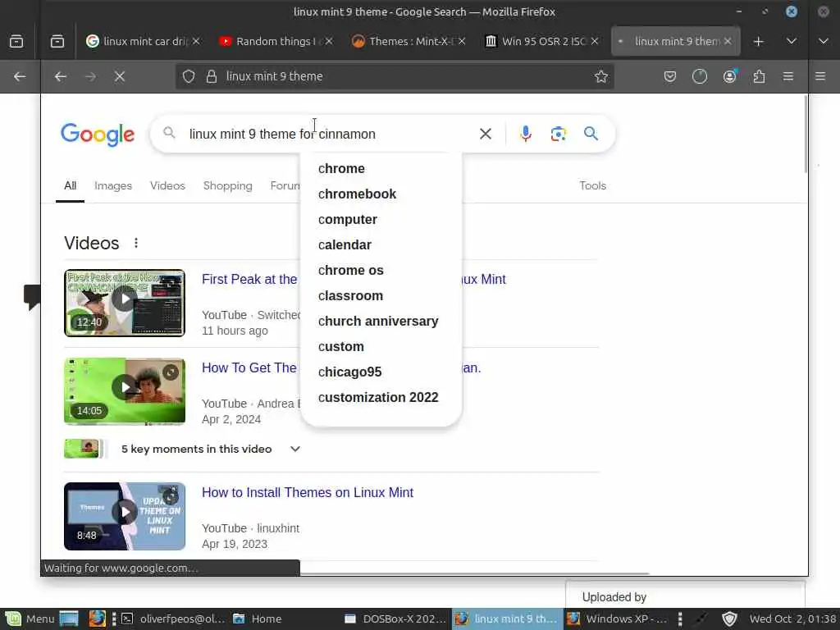This screenshot has width=840, height=630.
Task: Open search Tools options
Action: 592,186
